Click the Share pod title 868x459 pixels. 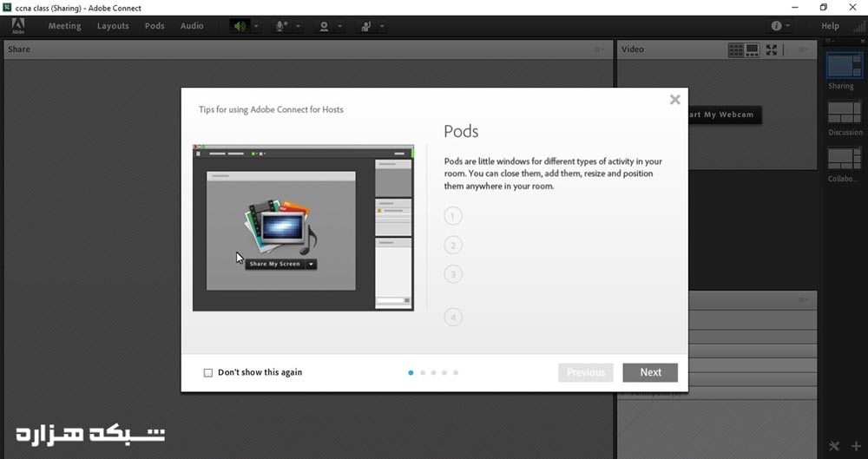(19, 49)
